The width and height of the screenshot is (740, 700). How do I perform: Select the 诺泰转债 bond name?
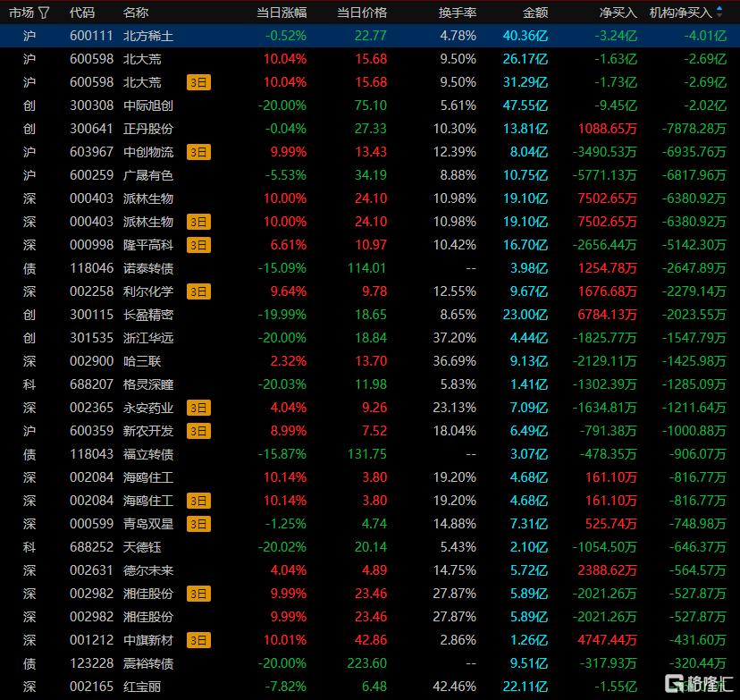pos(148,268)
